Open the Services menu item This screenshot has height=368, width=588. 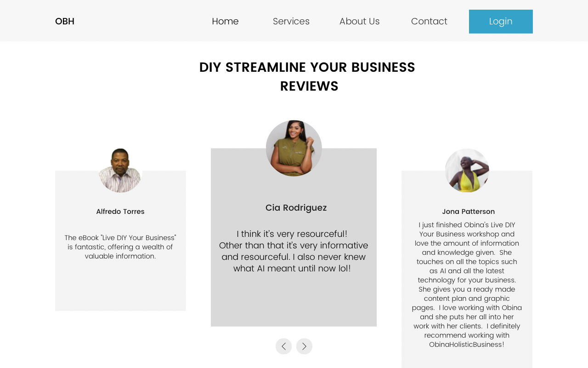pos(291,22)
